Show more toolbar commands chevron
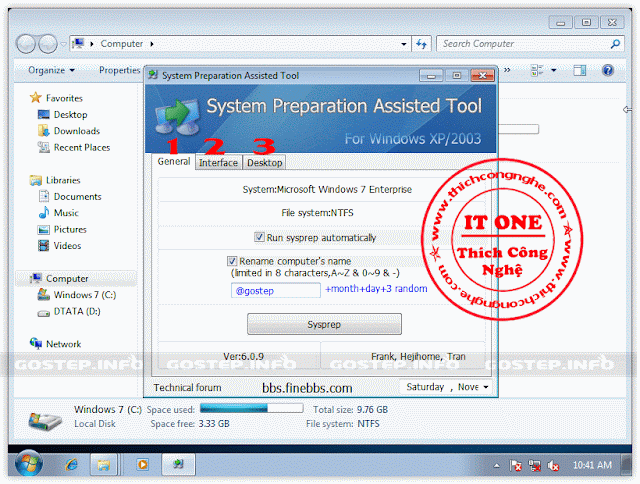This screenshot has width=640, height=484. 507,70
